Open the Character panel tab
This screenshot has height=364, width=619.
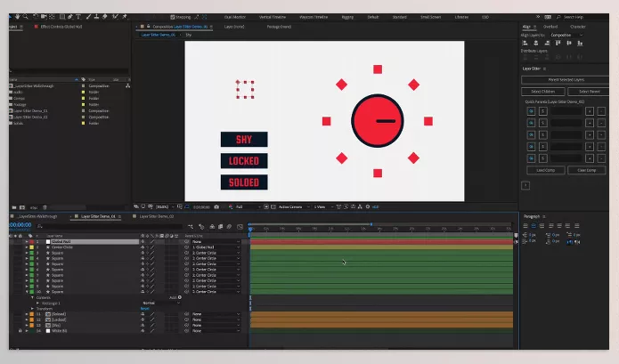click(x=578, y=27)
